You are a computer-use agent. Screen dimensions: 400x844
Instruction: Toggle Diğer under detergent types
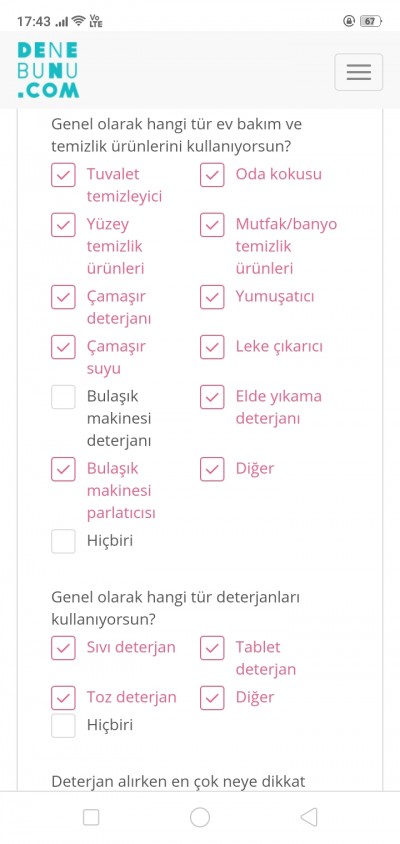(x=212, y=698)
